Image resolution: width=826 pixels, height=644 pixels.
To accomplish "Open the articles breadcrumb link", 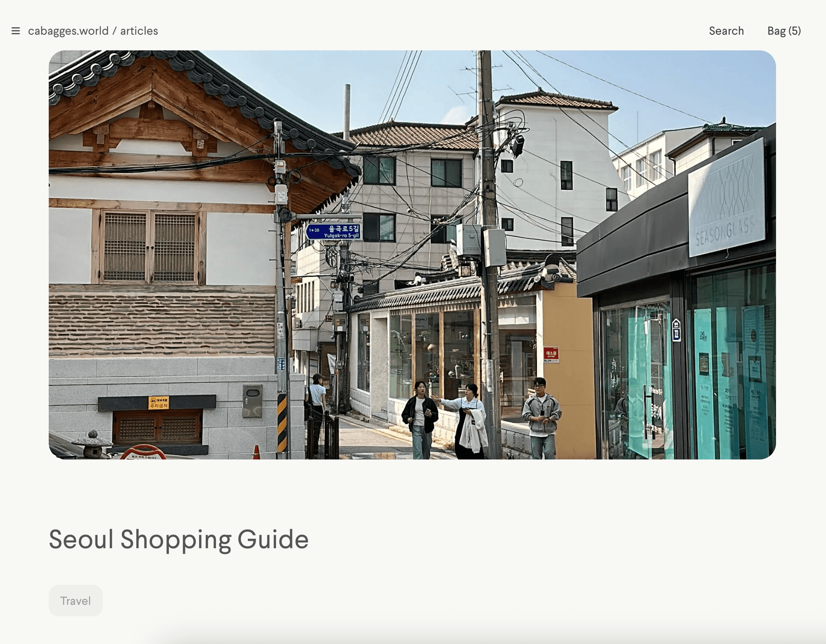I will [x=139, y=31].
